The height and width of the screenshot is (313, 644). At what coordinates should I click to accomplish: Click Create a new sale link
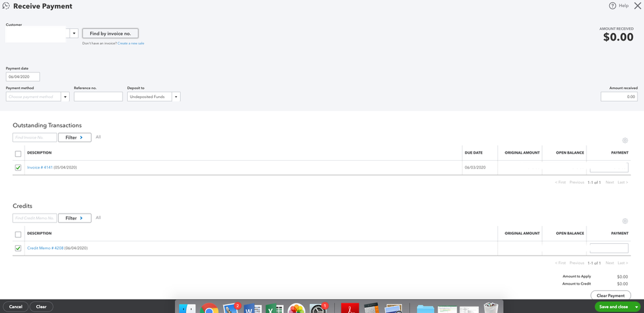tap(130, 43)
